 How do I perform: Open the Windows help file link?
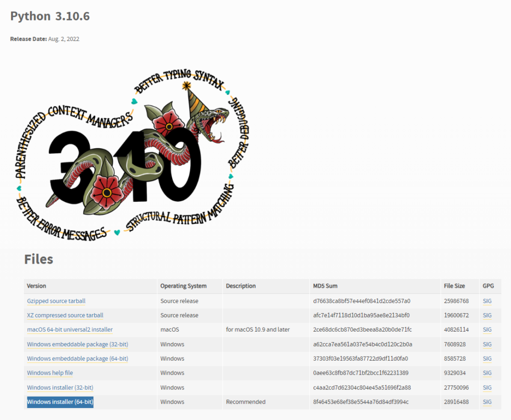[50, 373]
